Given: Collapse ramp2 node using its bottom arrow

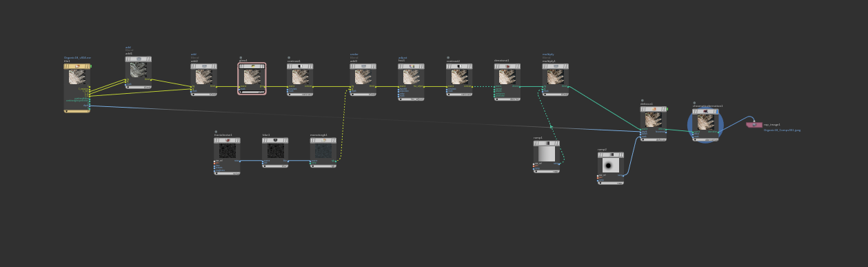Looking at the screenshot, I should [600, 183].
